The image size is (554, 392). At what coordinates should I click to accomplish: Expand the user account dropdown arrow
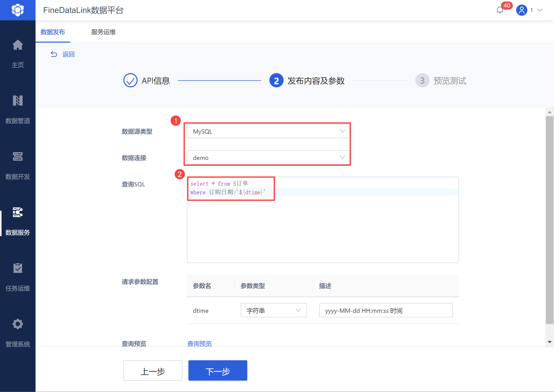coord(540,10)
